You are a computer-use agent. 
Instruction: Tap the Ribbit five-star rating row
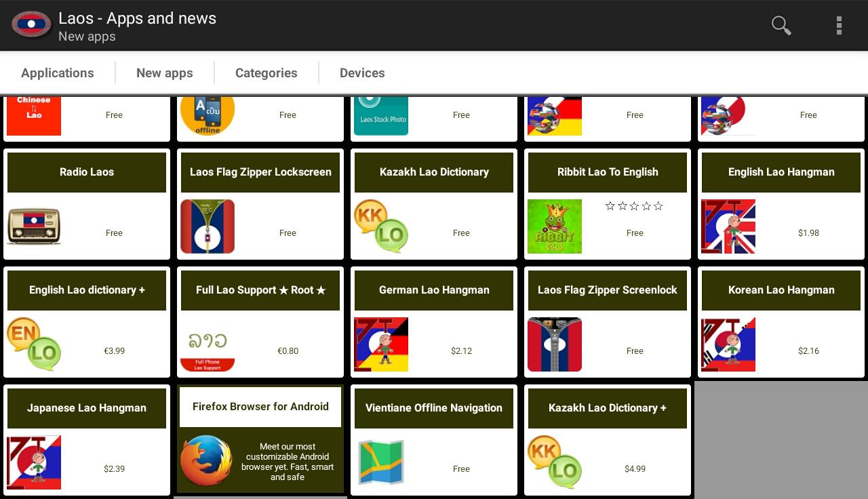coord(634,205)
